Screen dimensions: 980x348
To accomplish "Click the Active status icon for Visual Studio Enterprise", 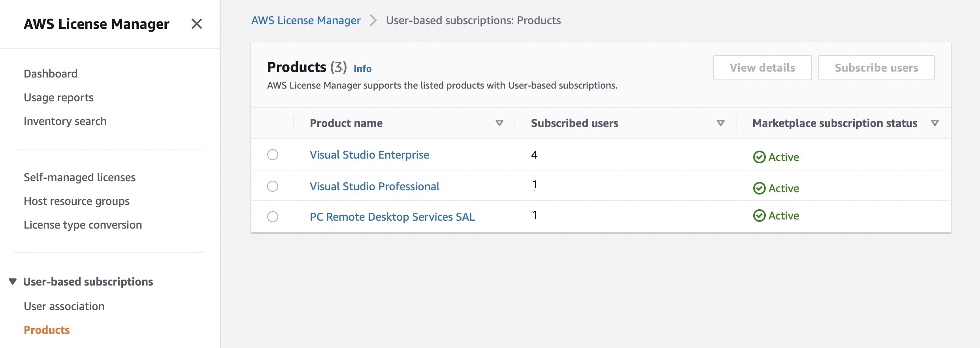I will [759, 157].
